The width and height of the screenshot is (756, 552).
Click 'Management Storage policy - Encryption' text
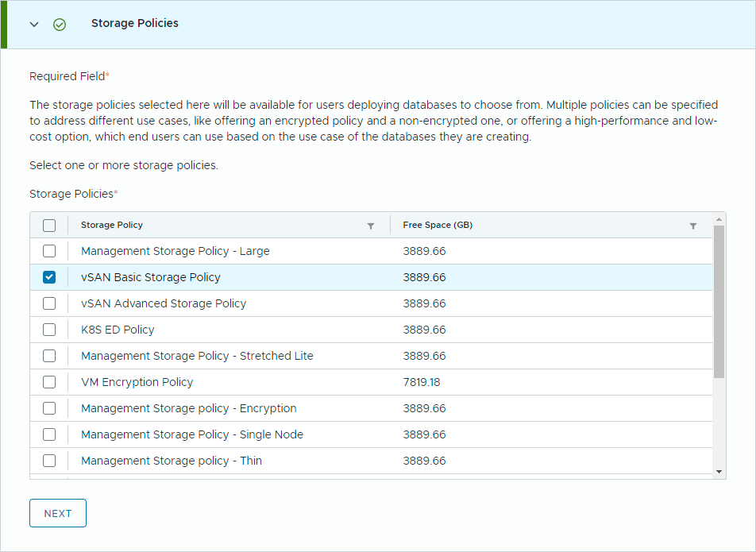click(189, 408)
